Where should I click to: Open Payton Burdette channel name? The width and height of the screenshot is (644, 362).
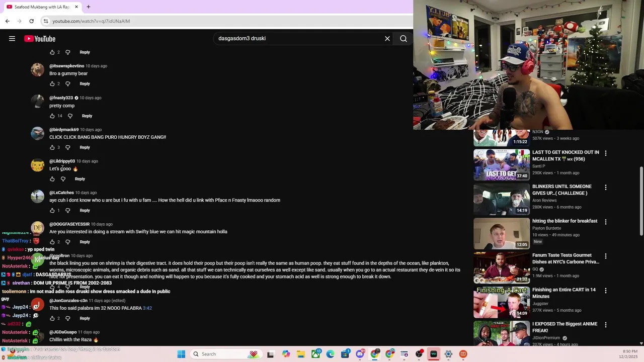click(546, 228)
